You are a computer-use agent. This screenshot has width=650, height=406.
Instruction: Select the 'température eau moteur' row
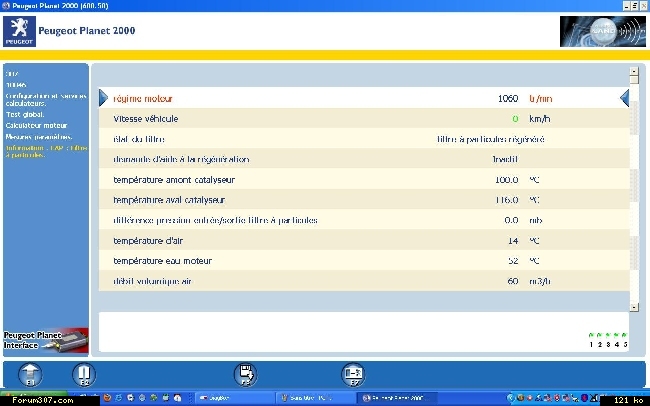click(364, 261)
